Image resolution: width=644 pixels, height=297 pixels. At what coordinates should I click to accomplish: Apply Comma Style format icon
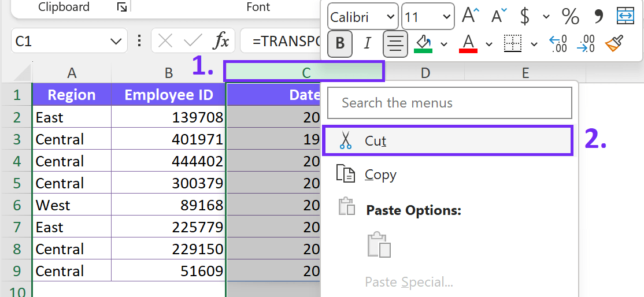pos(599,16)
